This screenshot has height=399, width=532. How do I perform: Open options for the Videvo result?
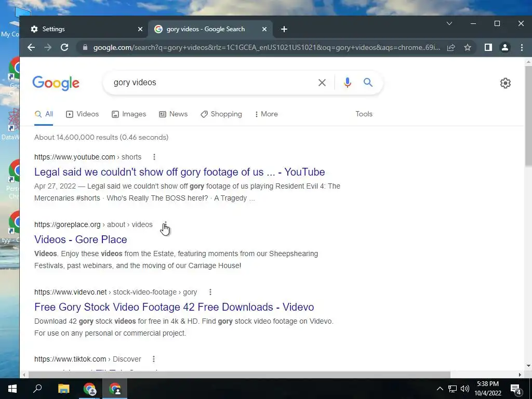pyautogui.click(x=210, y=292)
